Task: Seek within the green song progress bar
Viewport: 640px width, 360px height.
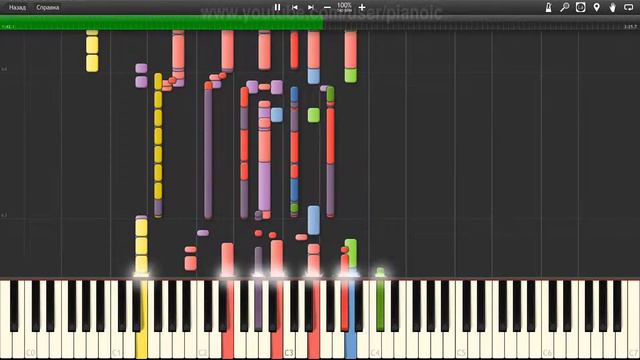Action: pos(162,22)
